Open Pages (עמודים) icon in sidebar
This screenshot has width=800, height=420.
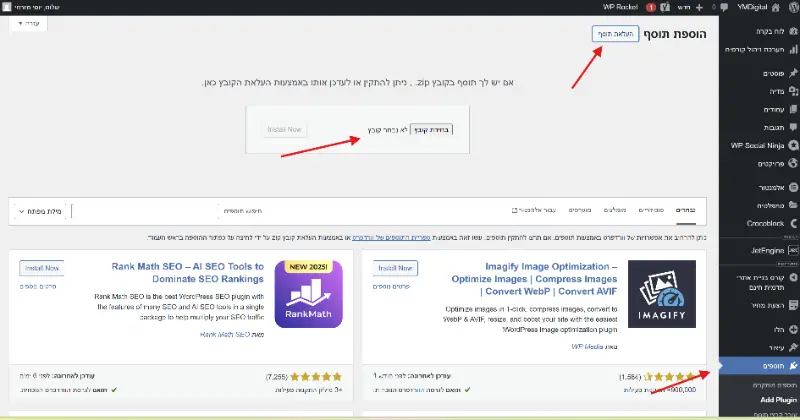[x=793, y=109]
